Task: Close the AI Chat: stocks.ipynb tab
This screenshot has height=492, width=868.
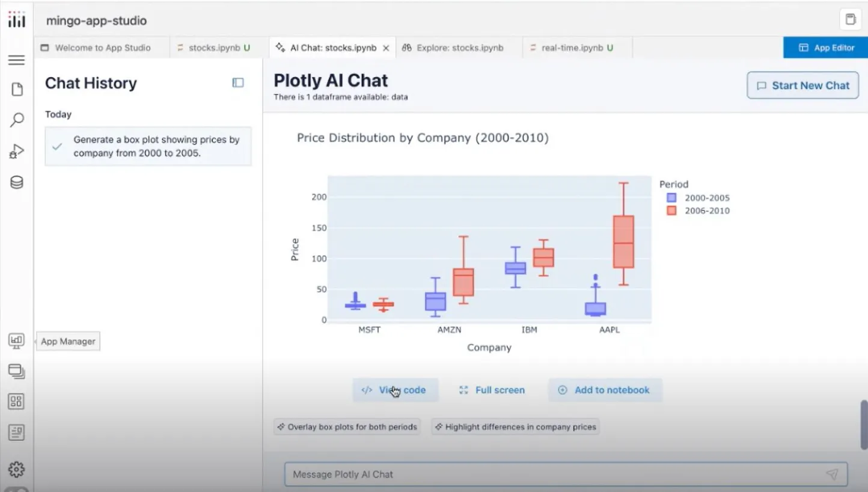Action: tap(386, 48)
